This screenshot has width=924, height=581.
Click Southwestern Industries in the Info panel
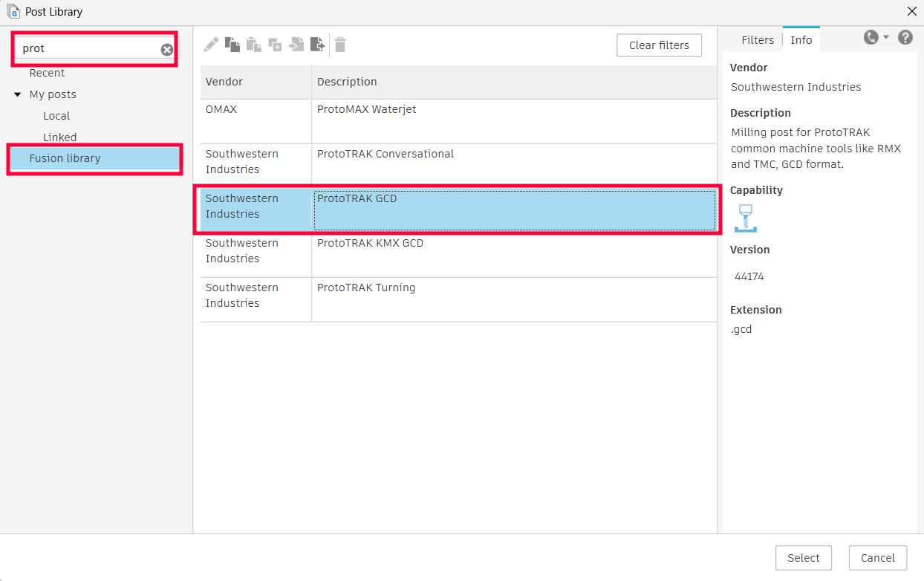[x=796, y=87]
